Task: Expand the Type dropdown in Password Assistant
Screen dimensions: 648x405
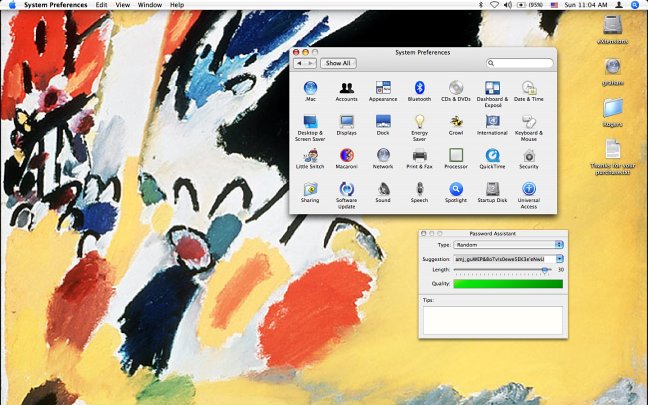Action: click(508, 245)
